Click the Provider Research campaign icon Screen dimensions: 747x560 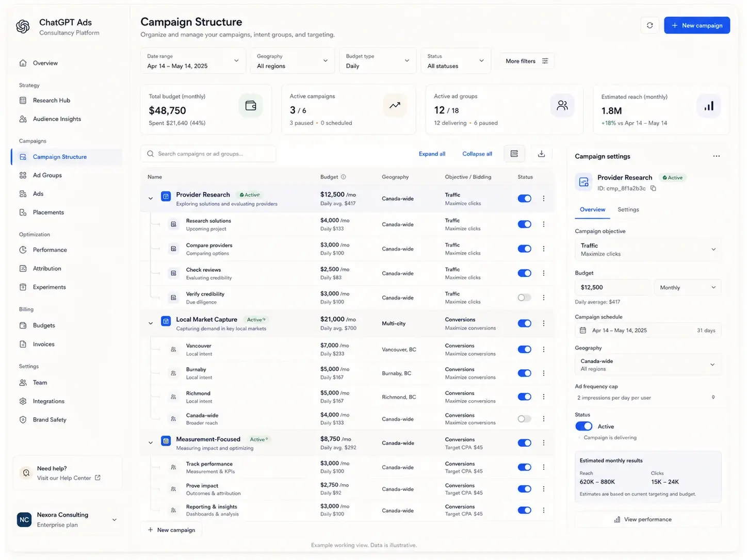tap(166, 196)
